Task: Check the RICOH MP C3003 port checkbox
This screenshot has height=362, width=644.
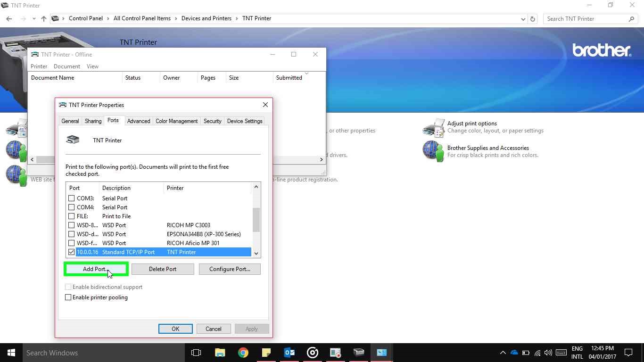Action: point(72,225)
